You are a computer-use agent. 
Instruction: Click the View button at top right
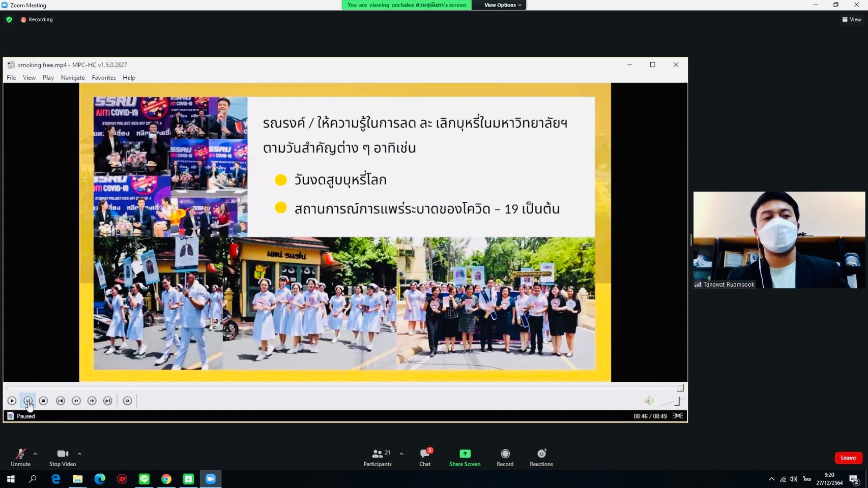tap(852, 19)
